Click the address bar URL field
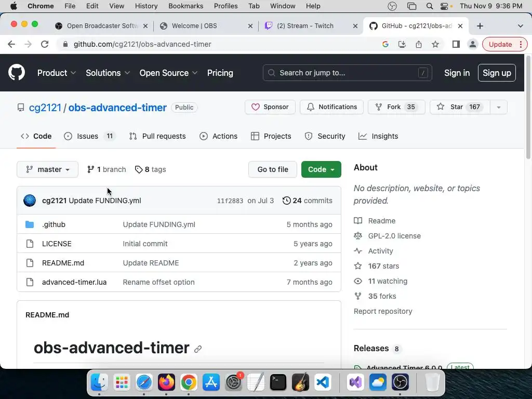This screenshot has width=532, height=399. pyautogui.click(x=217, y=44)
